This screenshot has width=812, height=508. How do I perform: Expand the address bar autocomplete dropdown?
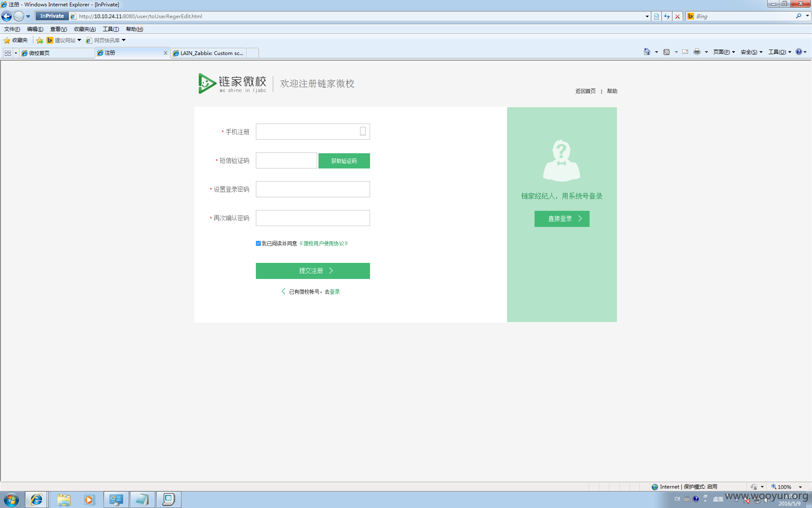tap(647, 17)
